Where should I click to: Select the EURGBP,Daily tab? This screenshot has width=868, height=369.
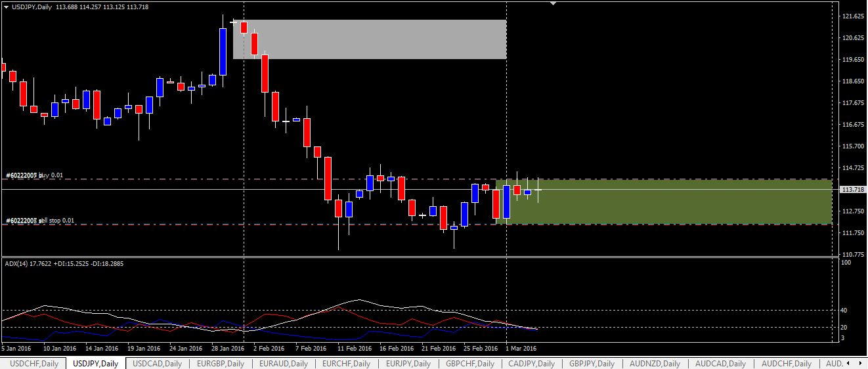pyautogui.click(x=220, y=364)
